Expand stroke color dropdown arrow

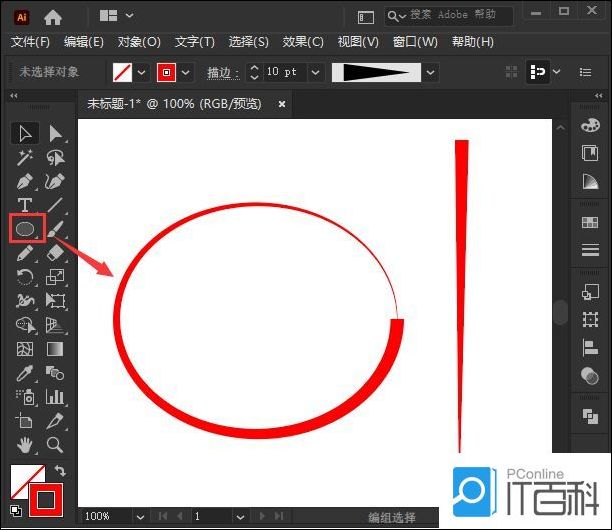click(186, 72)
